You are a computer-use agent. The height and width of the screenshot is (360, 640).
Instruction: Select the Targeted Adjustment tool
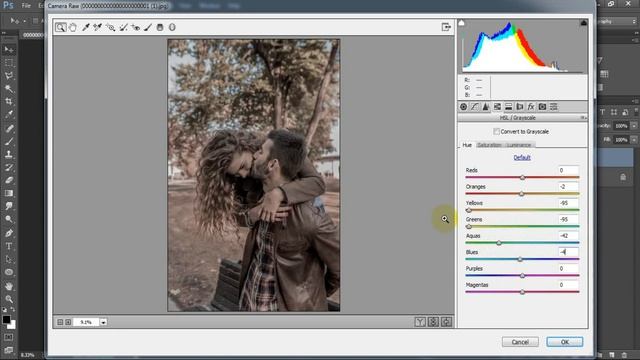[x=110, y=27]
